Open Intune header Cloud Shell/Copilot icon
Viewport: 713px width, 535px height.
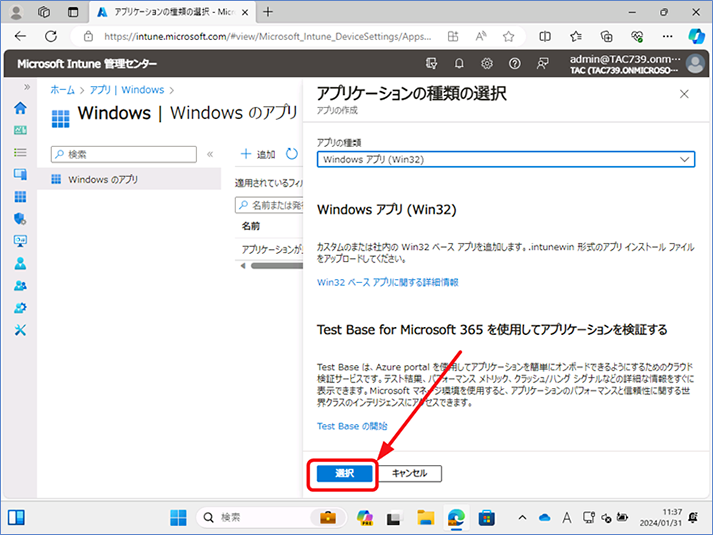(x=431, y=64)
